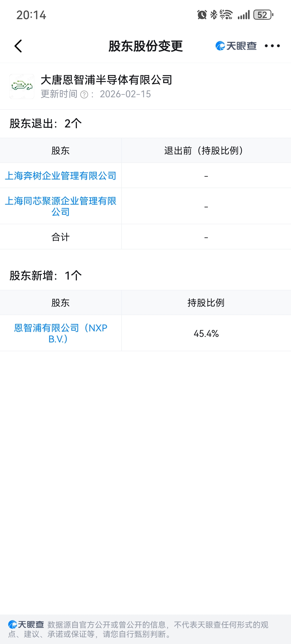Tap the Bluetooth status icon
The width and height of the screenshot is (291, 644).
tap(213, 15)
